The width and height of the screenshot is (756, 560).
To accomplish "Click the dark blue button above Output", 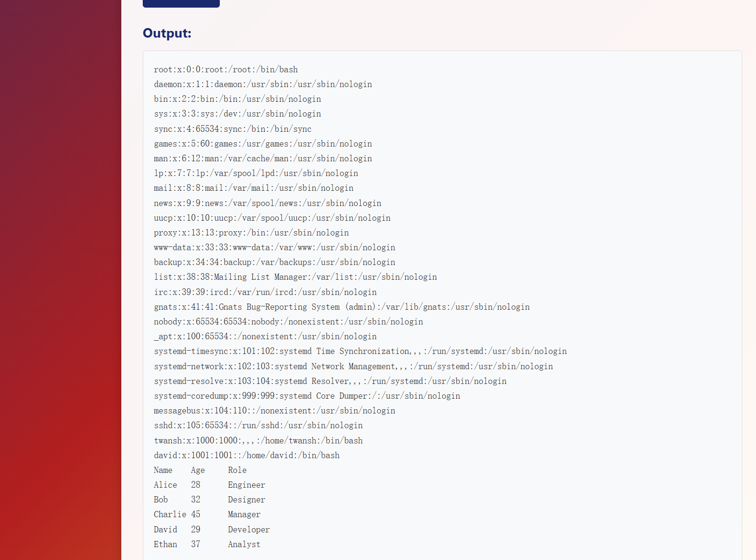I will (181, 3).
